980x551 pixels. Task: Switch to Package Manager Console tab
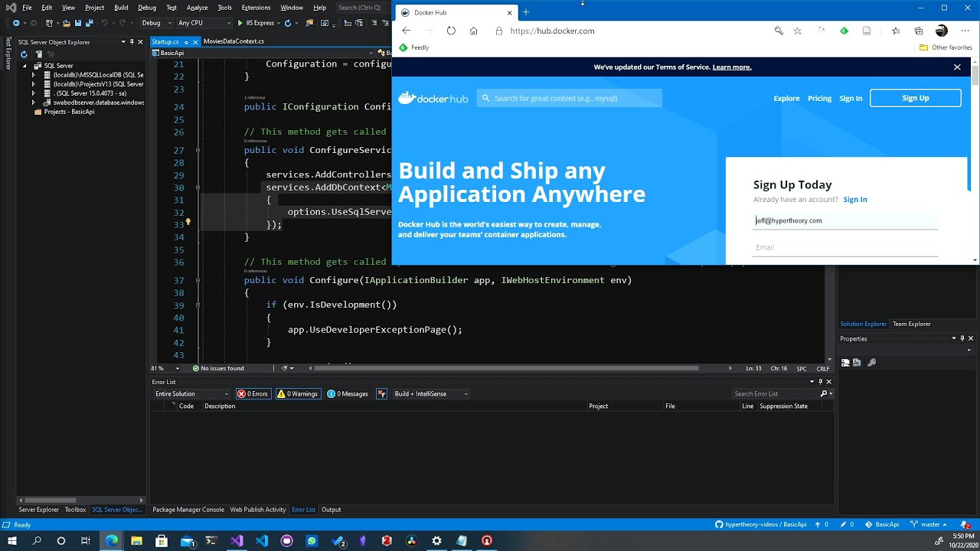188,510
